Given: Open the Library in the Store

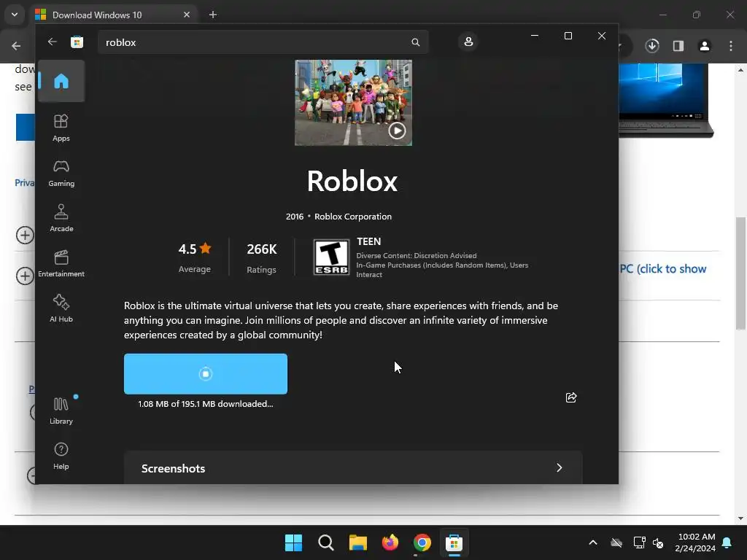Looking at the screenshot, I should (x=61, y=411).
